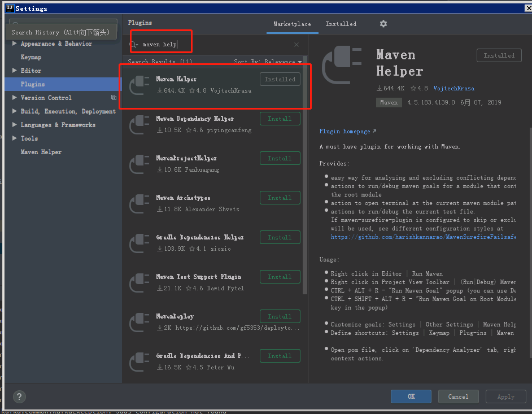
Task: Expand Build, Execution, Deployment node
Action: pos(15,111)
